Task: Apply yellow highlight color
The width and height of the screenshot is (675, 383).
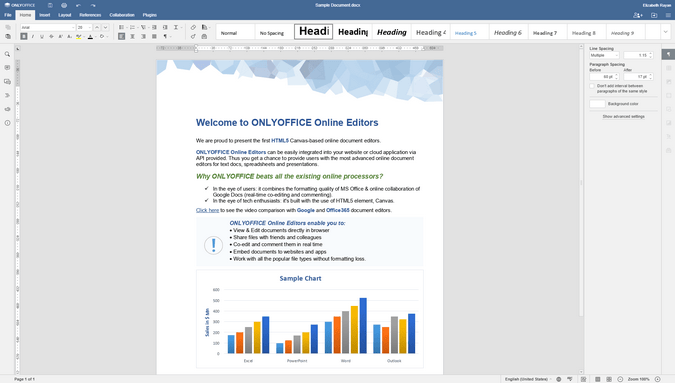Action: tap(78, 37)
